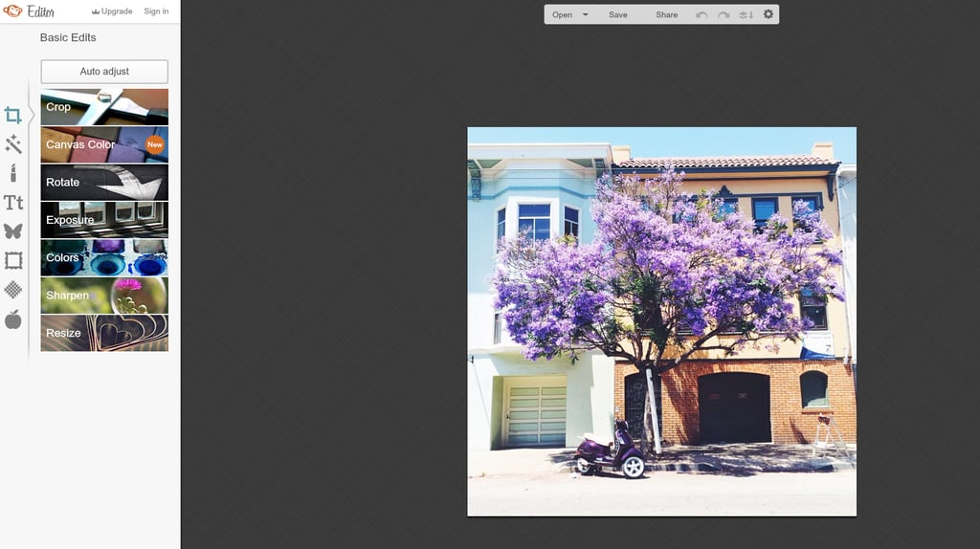
Task: Open the Exposure tool
Action: click(104, 220)
